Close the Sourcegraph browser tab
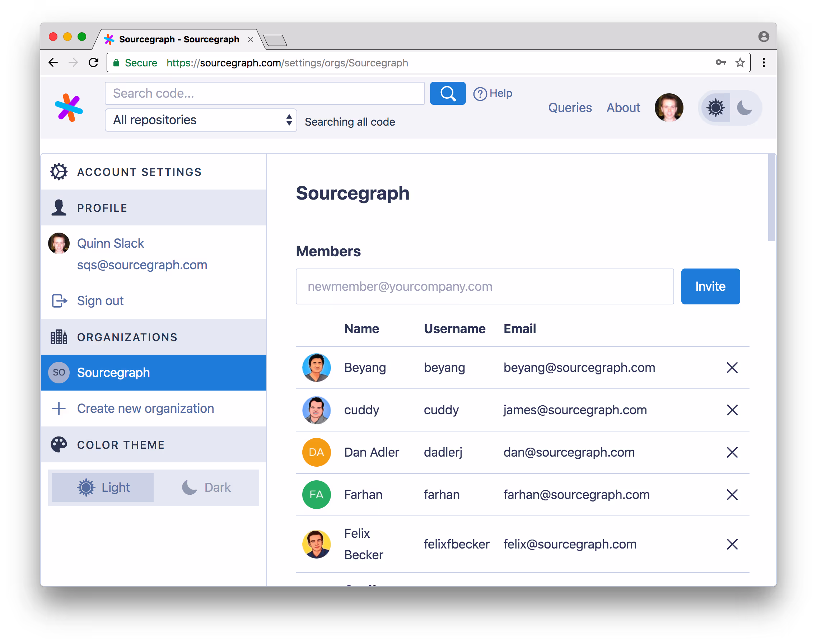The width and height of the screenshot is (817, 644). (x=250, y=39)
